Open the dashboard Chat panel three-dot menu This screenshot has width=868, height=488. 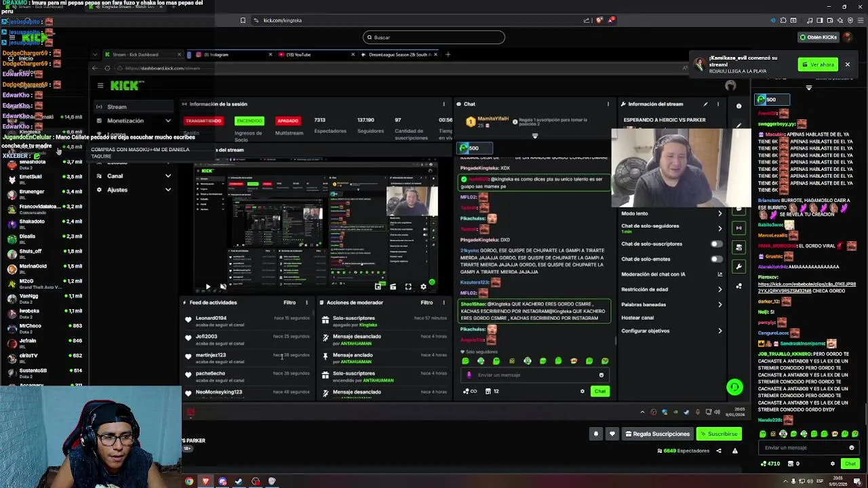608,104
